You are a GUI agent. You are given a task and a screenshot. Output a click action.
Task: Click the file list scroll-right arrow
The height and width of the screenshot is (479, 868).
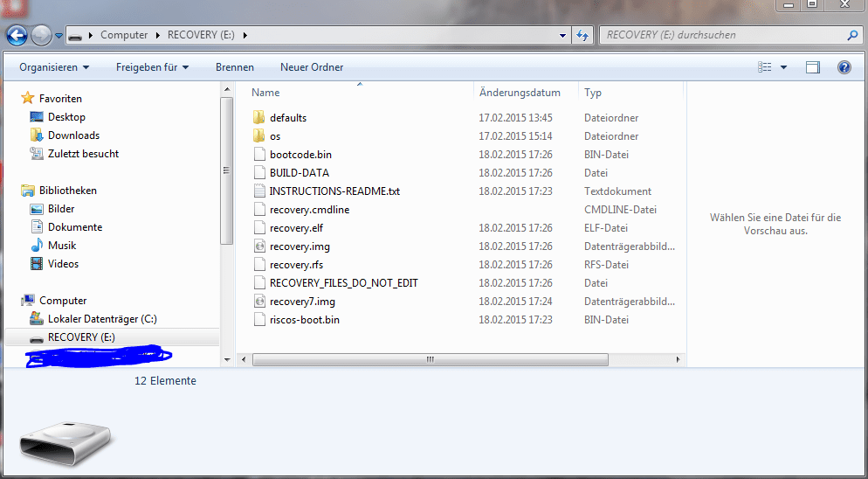[x=678, y=360]
